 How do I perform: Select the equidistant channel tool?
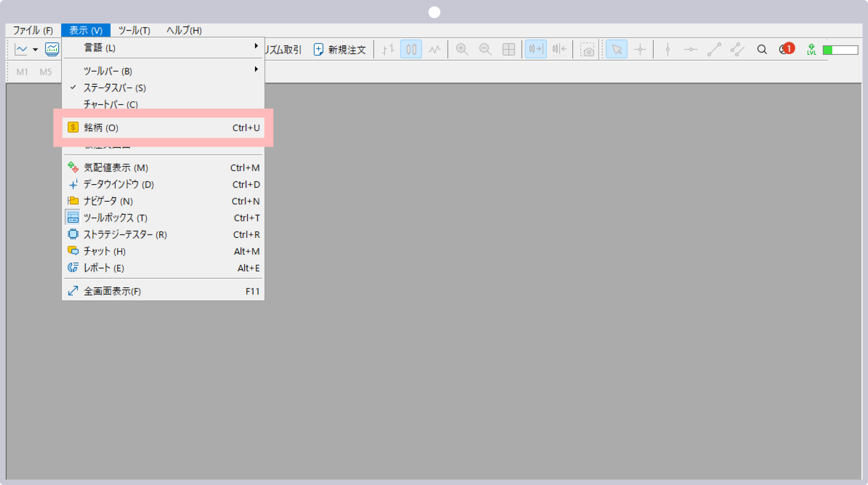pyautogui.click(x=737, y=49)
